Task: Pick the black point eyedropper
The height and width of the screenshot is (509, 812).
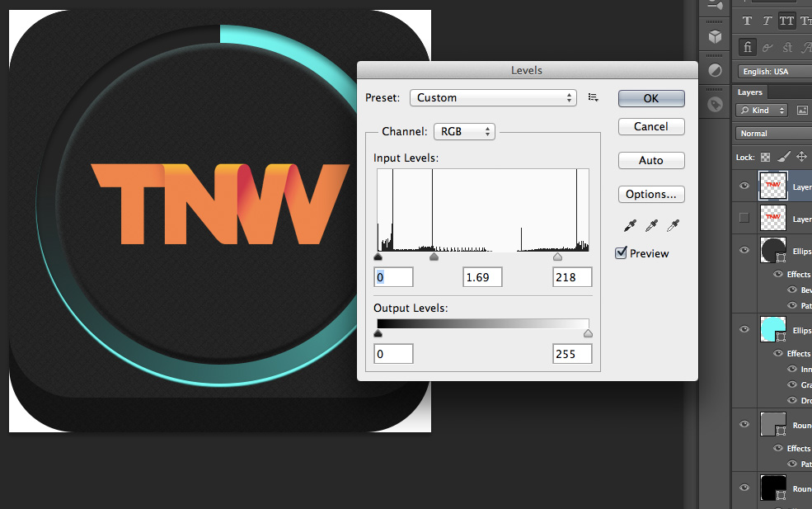Action: [x=630, y=225]
